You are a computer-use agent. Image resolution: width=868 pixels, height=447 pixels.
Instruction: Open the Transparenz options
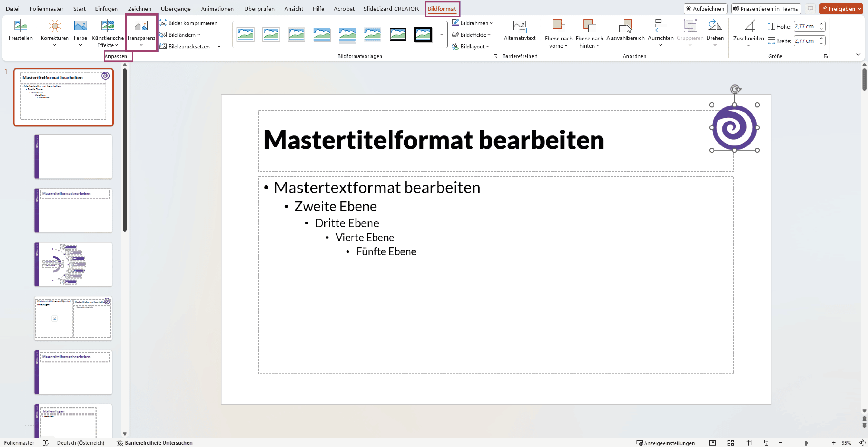tap(141, 33)
